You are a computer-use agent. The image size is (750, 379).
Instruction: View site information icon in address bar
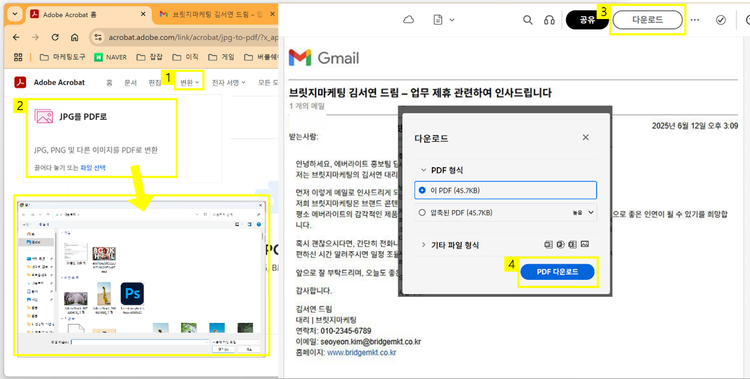tap(98, 37)
